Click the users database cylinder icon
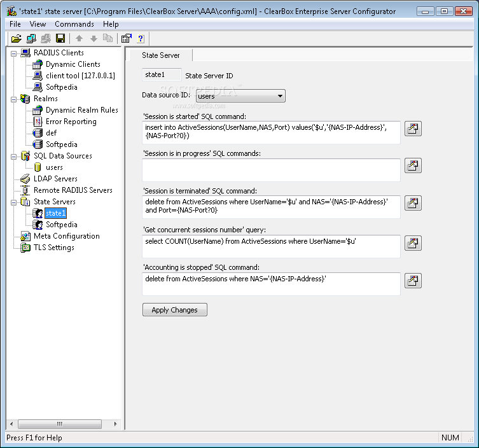The width and height of the screenshot is (479, 448). tap(38, 167)
